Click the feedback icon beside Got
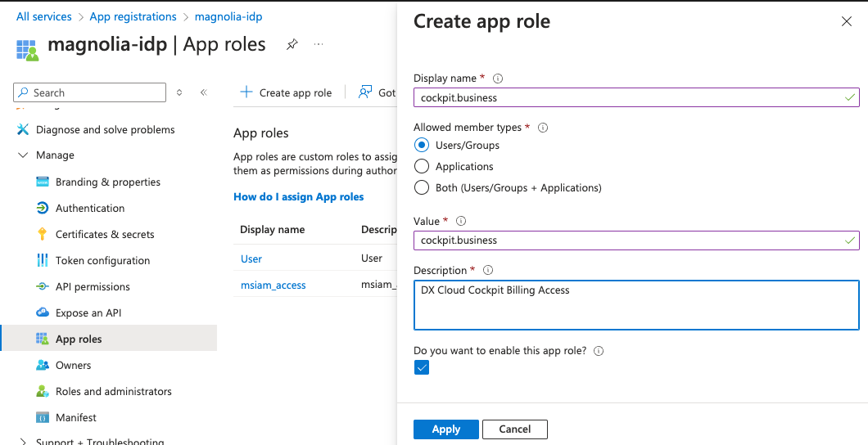Screen dimensions: 868x445 tap(364, 92)
